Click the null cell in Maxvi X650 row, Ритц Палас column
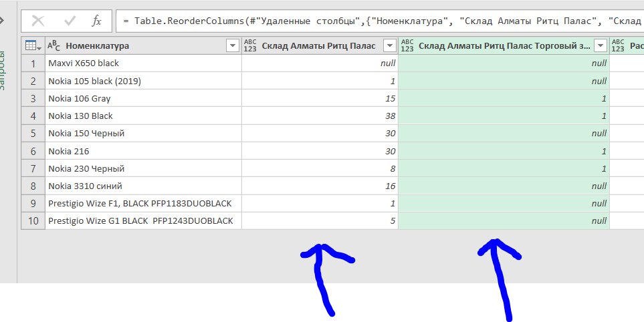The height and width of the screenshot is (322, 644). [320, 63]
